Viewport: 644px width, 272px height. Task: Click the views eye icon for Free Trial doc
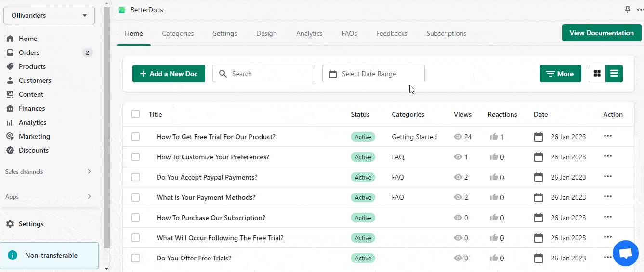point(458,137)
